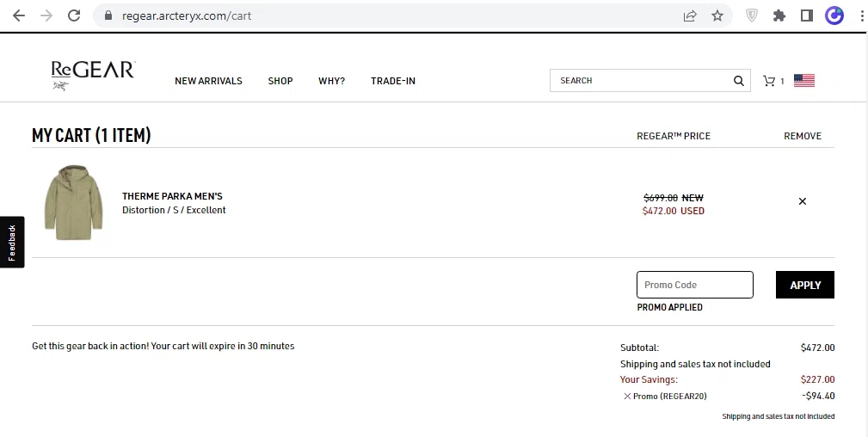The height and width of the screenshot is (437, 868).
Task: Open the Chrome three-dot menu
Action: (862, 15)
